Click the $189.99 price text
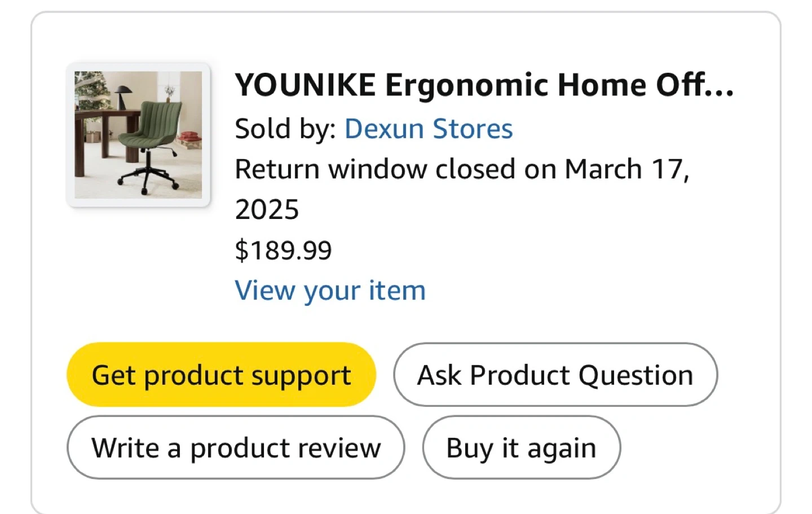812x514 pixels. click(283, 251)
